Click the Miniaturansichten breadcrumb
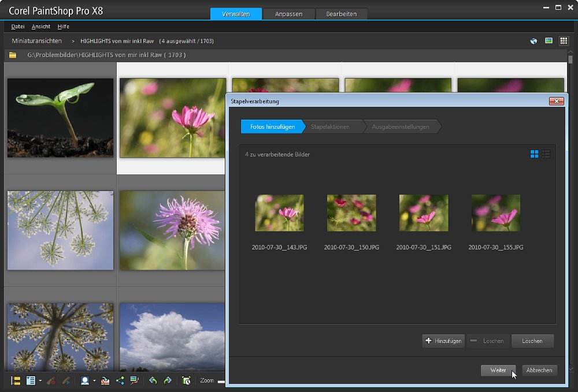This screenshot has width=578, height=392. (x=36, y=41)
